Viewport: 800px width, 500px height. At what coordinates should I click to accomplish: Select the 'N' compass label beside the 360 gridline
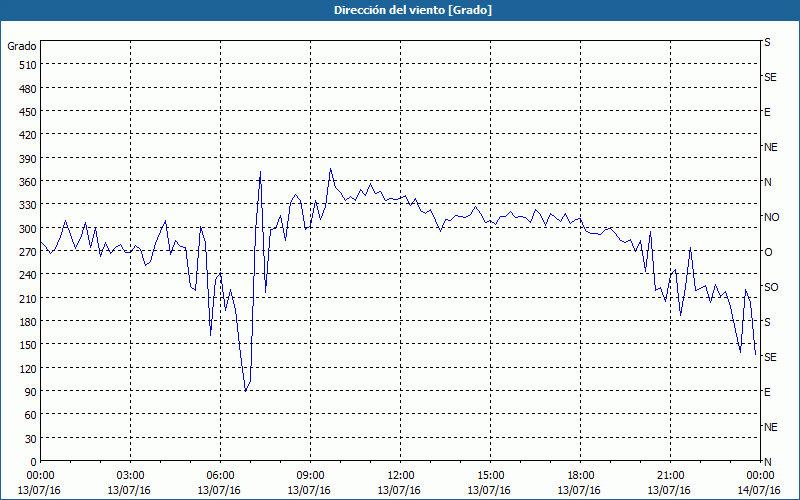click(767, 182)
